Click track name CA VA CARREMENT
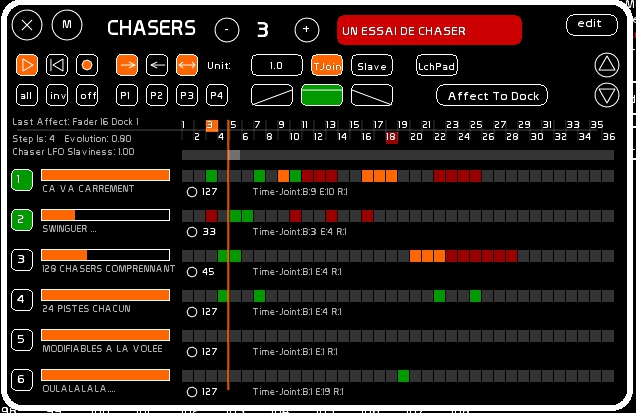Viewport: 636px width, 413px height. pos(88,189)
